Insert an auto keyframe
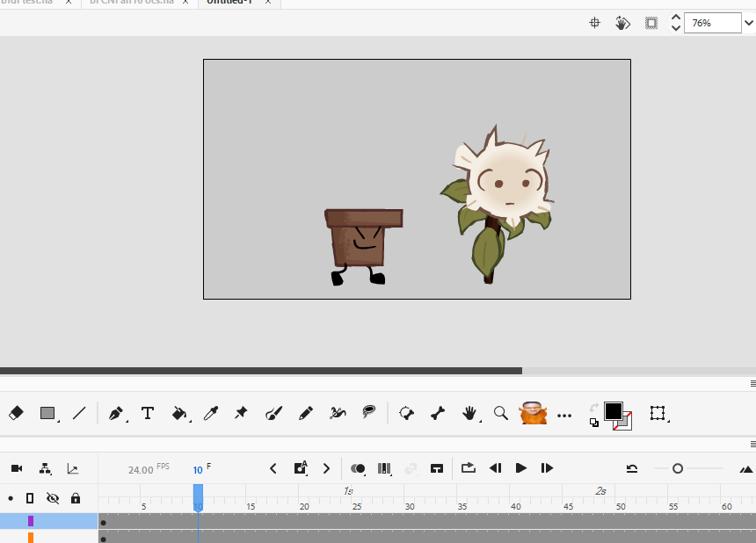 click(x=301, y=467)
